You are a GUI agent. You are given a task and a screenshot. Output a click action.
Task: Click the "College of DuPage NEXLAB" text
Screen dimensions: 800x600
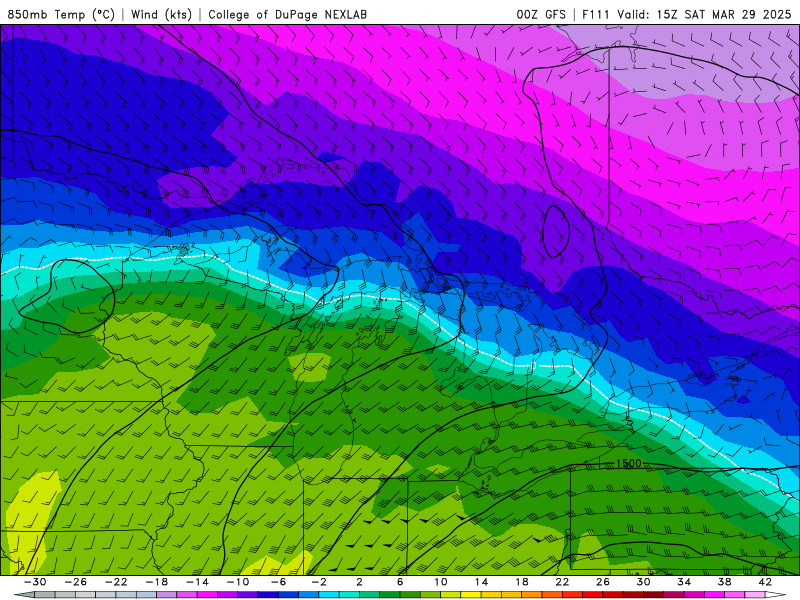pos(287,14)
